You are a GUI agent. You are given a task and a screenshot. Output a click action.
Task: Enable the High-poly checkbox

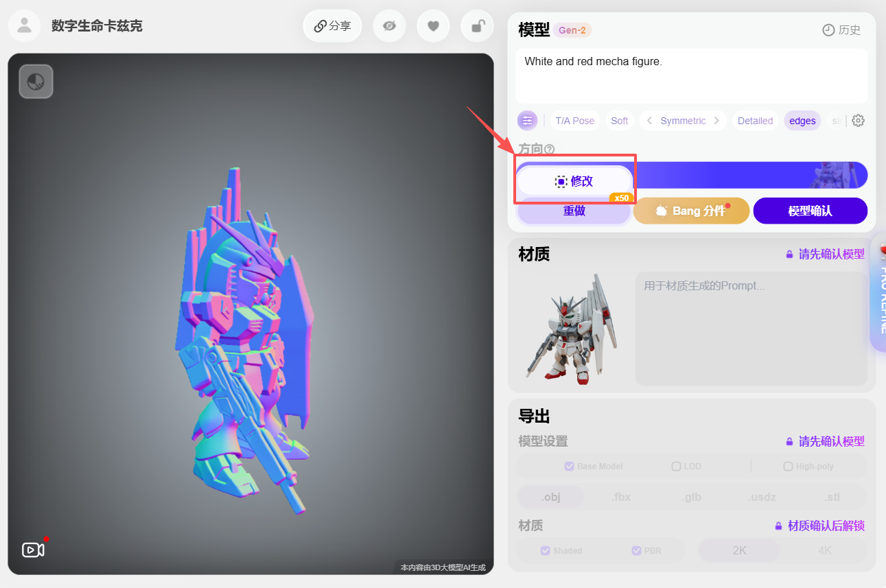(788, 466)
